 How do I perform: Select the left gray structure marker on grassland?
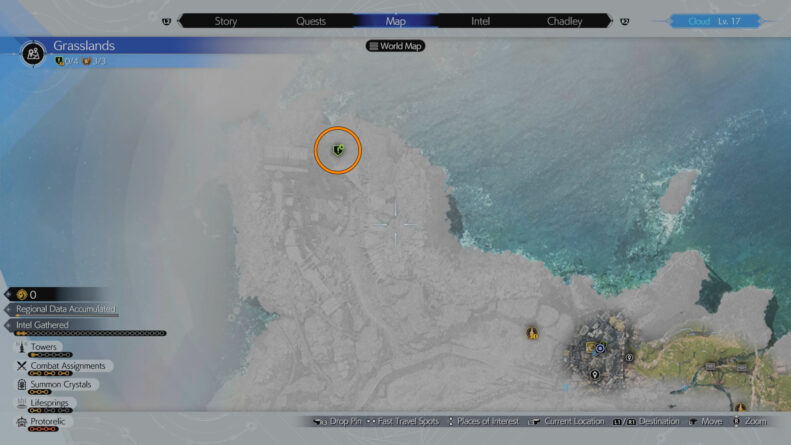coord(710,366)
